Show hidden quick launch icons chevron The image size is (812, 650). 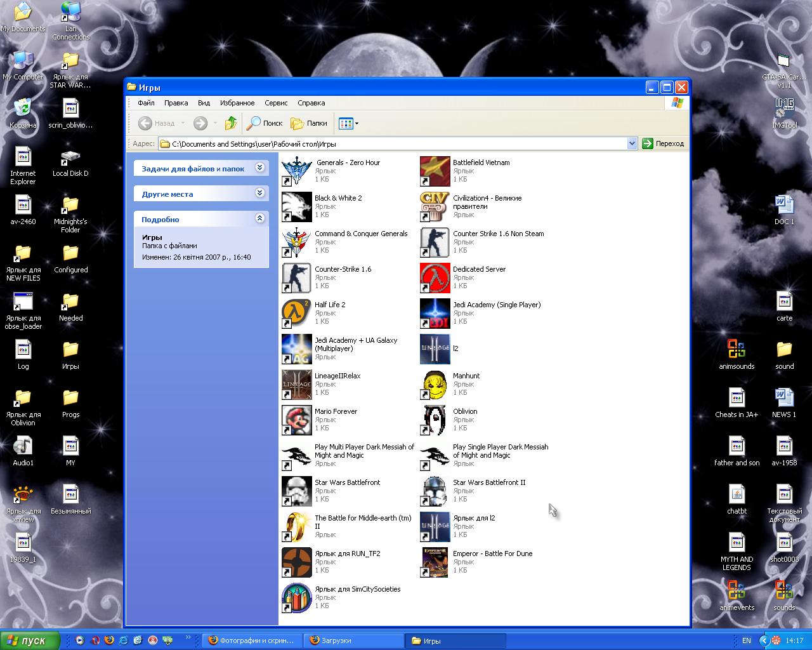tap(188, 637)
